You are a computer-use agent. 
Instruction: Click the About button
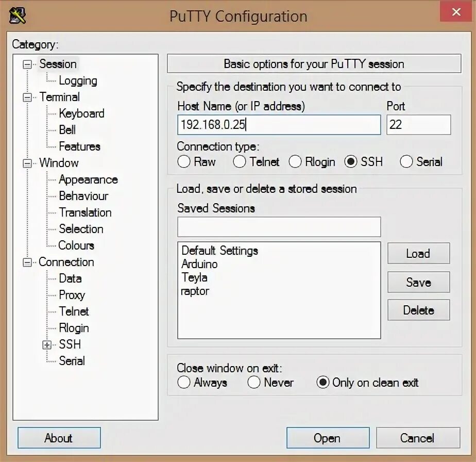[59, 438]
